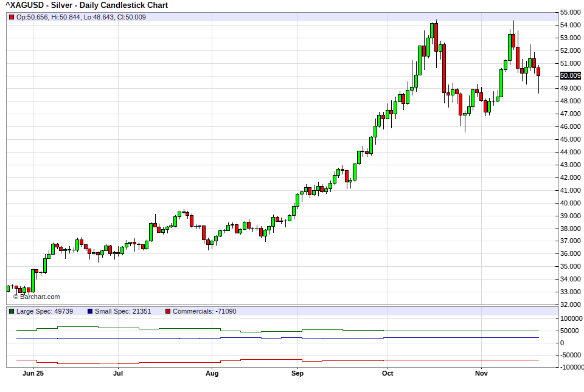Screen dimensions: 584x392
Task: Click the 34.000 price axis label
Action: click(570, 278)
